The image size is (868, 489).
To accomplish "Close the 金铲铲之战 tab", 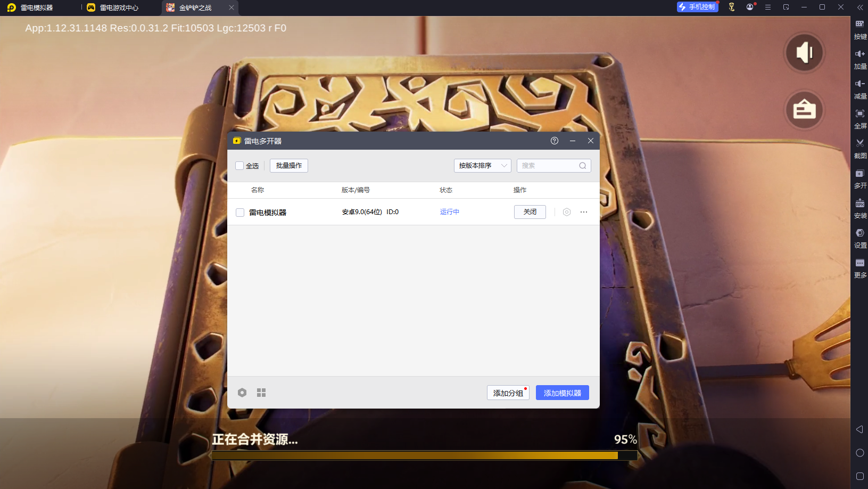I will point(232,7).
